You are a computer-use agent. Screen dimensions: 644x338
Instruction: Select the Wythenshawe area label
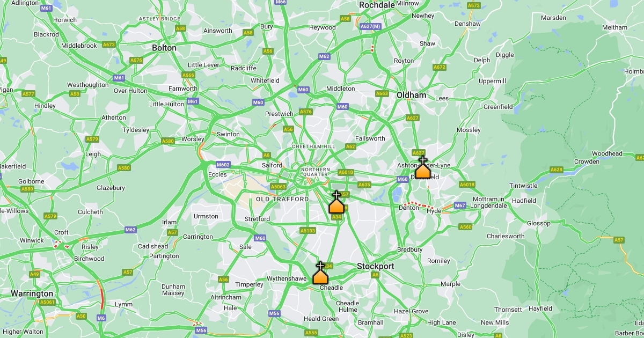click(x=287, y=278)
